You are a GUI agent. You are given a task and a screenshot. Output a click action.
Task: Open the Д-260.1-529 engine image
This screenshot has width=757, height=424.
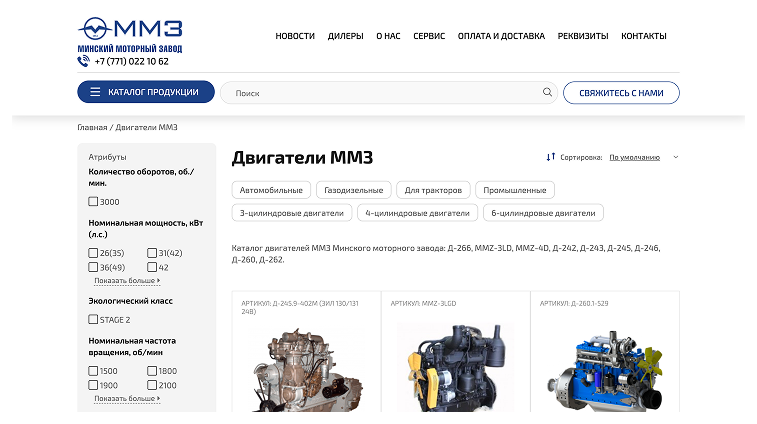pyautogui.click(x=605, y=371)
